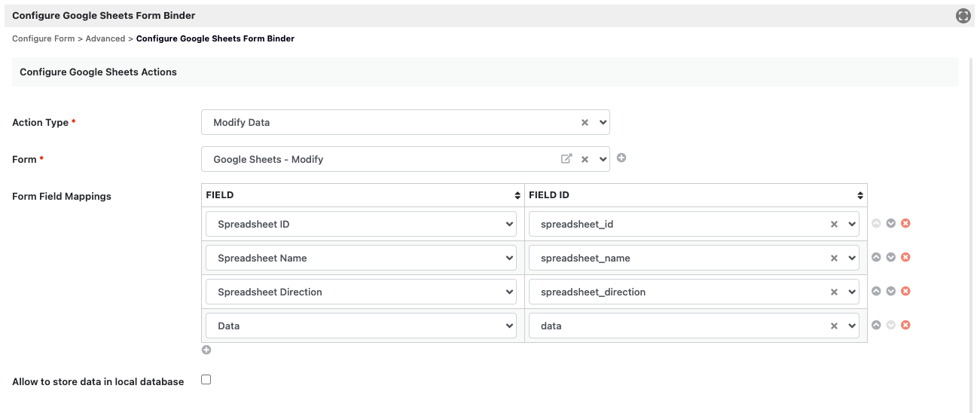Click the add new form plus icon
Screen dimensions: 980x413
[621, 158]
